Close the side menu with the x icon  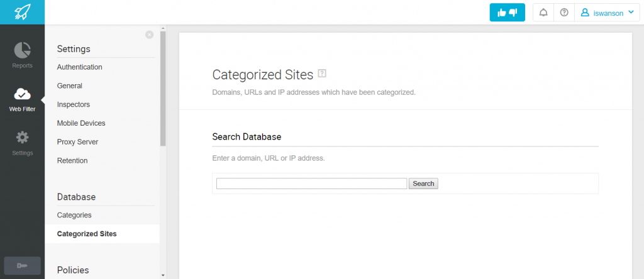point(150,35)
